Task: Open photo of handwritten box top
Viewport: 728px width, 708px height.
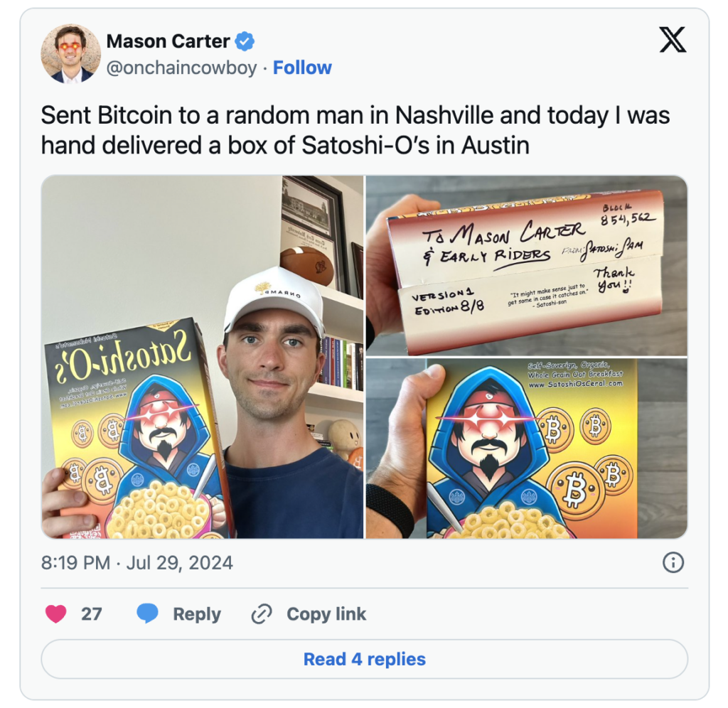Action: pos(527,266)
